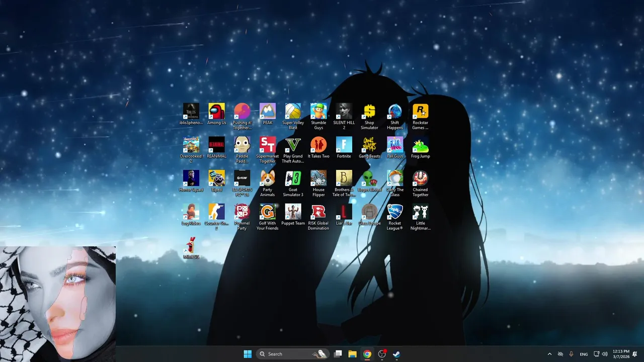Select the Rocket League shortcut

395,217
